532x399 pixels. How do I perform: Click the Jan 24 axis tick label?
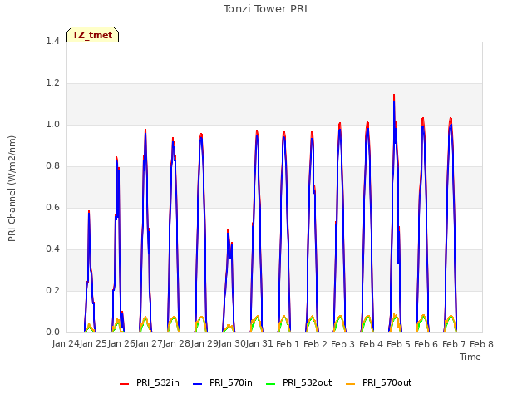coord(66,344)
